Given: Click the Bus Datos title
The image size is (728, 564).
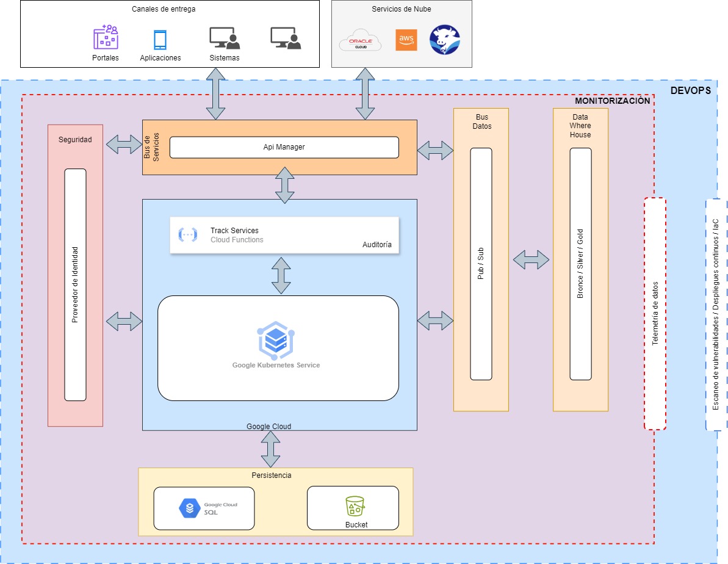Looking at the screenshot, I should pyautogui.click(x=482, y=121).
